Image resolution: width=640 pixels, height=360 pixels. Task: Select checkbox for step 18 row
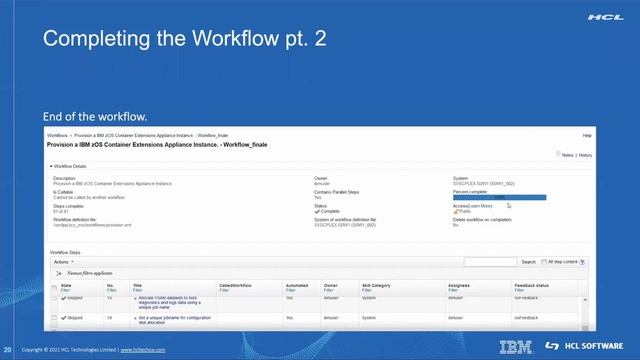point(54,298)
